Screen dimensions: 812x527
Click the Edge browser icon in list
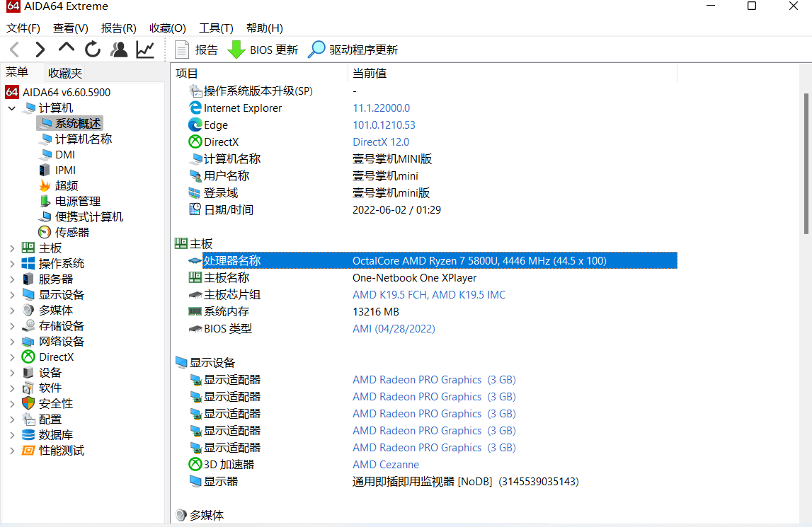195,124
